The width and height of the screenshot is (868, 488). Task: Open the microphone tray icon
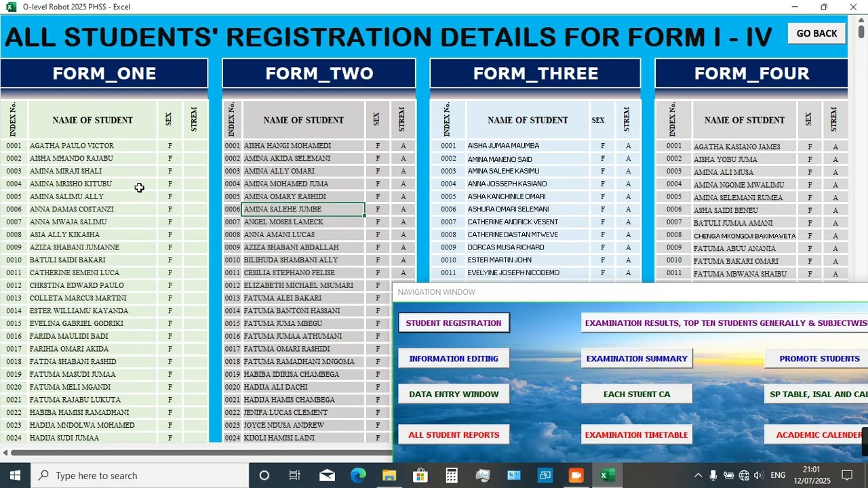[713, 475]
